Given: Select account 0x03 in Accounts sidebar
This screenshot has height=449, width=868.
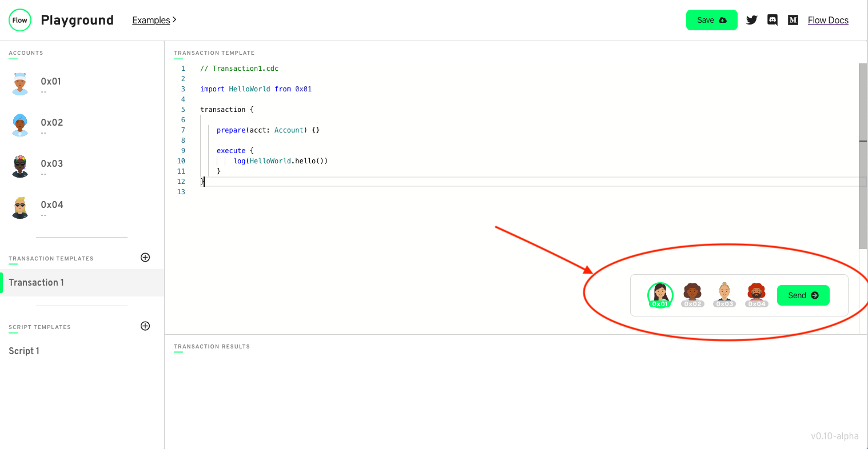Looking at the screenshot, I should 82,167.
